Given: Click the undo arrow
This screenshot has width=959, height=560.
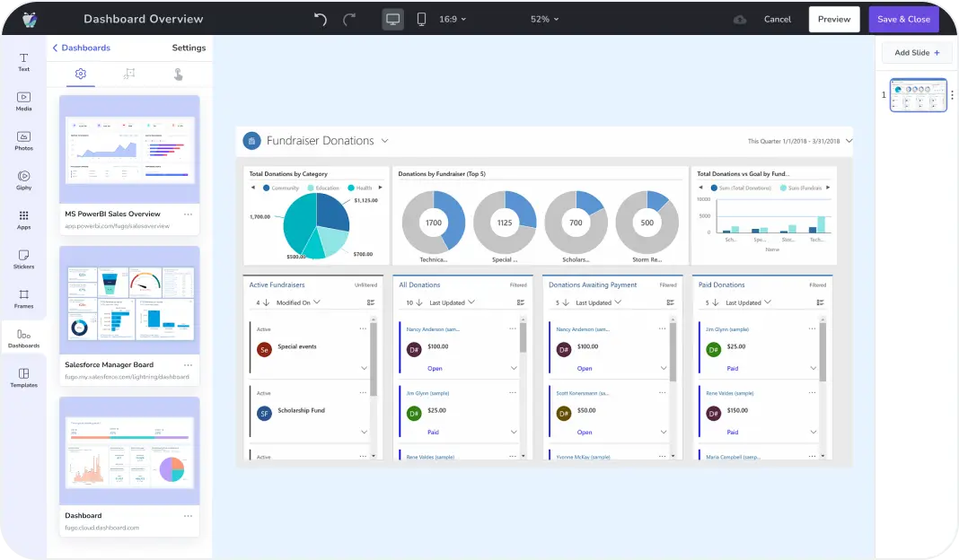Looking at the screenshot, I should coord(320,20).
